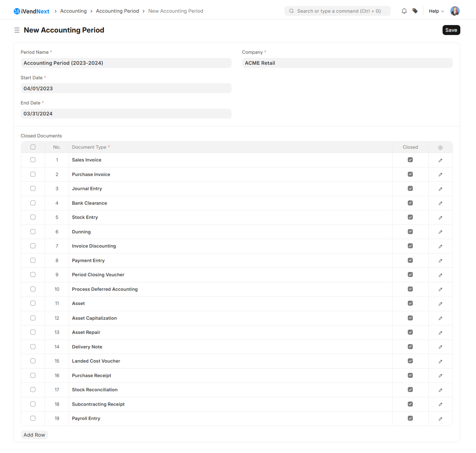Click the tag icon in the top bar

click(x=415, y=11)
